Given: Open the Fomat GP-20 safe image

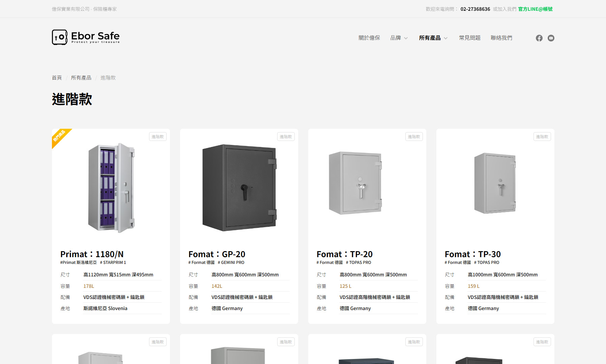Looking at the screenshot, I should [239, 188].
